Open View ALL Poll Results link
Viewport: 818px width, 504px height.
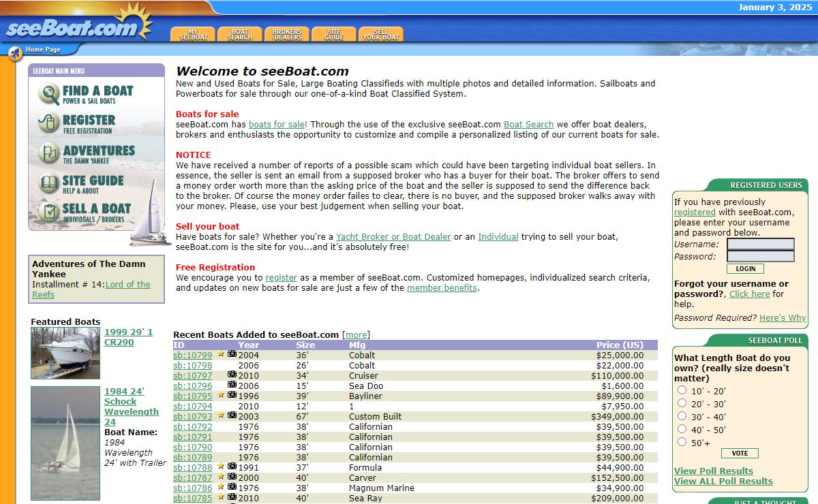(723, 482)
